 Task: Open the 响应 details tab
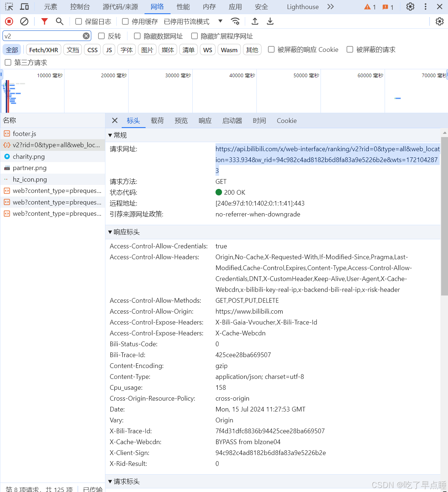coord(205,120)
